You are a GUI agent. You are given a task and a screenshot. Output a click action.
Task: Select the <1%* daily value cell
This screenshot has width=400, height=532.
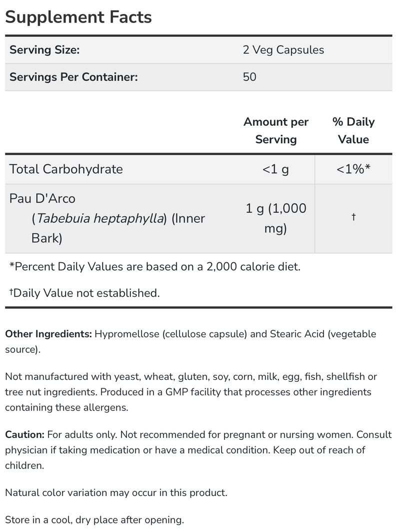click(353, 169)
